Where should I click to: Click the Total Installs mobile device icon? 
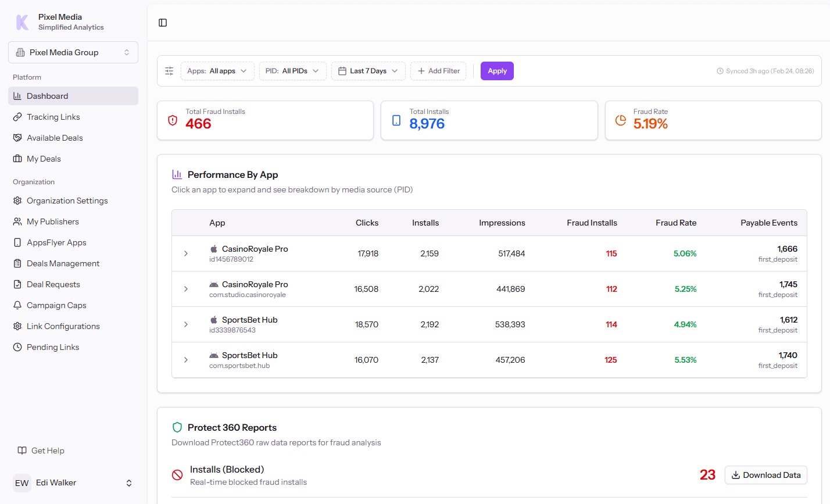coord(396,120)
